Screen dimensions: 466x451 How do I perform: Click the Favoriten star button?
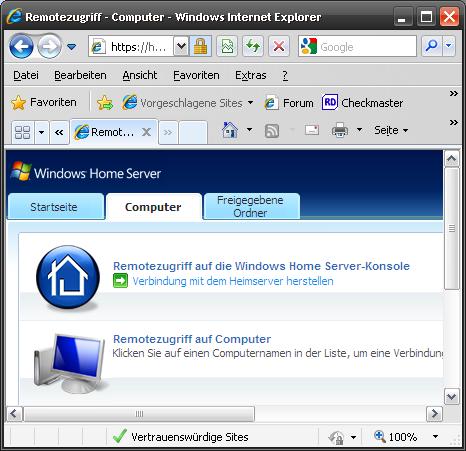[44, 102]
